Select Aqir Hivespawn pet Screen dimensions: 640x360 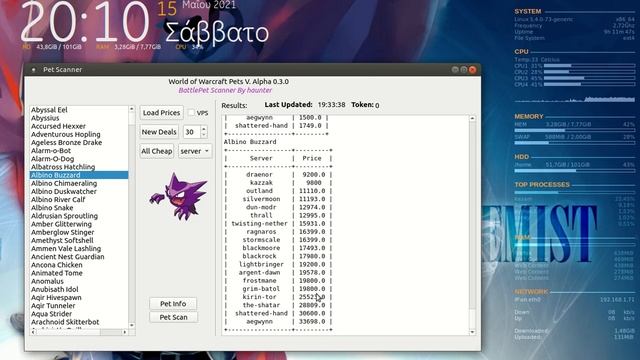point(79,298)
